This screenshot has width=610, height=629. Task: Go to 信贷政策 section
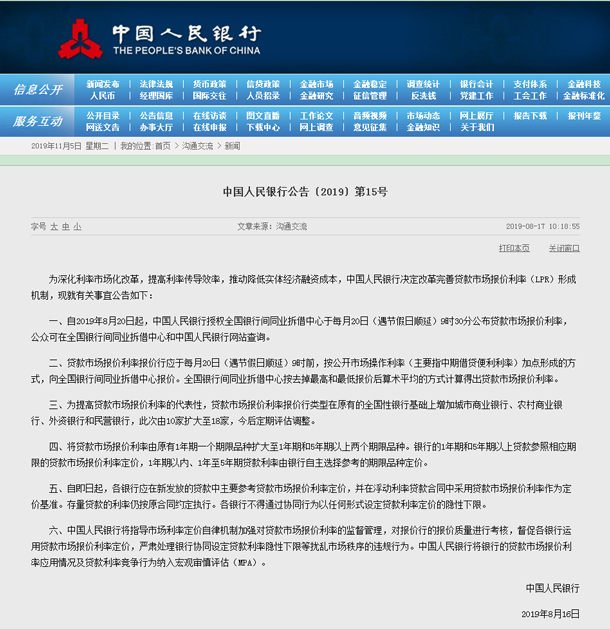tap(263, 84)
